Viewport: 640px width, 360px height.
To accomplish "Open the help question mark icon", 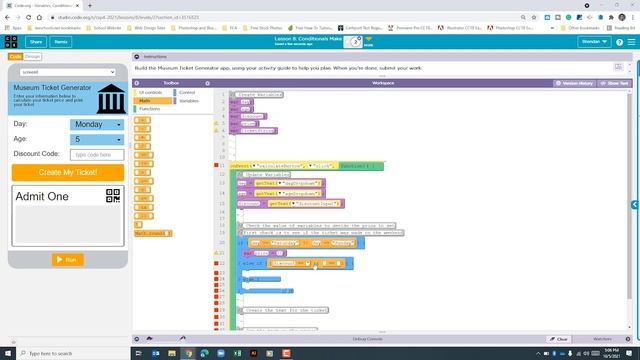I will click(x=619, y=42).
